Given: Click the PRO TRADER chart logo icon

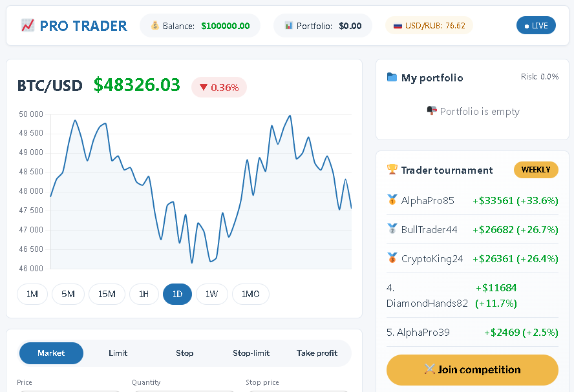Looking at the screenshot, I should click(x=27, y=26).
